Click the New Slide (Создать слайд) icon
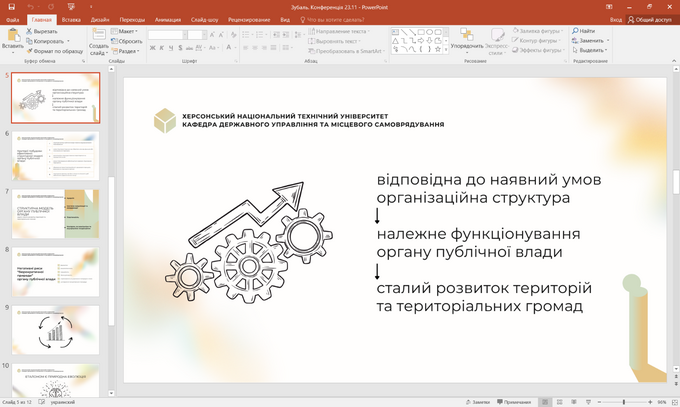680x407 pixels. pyautogui.click(x=98, y=35)
